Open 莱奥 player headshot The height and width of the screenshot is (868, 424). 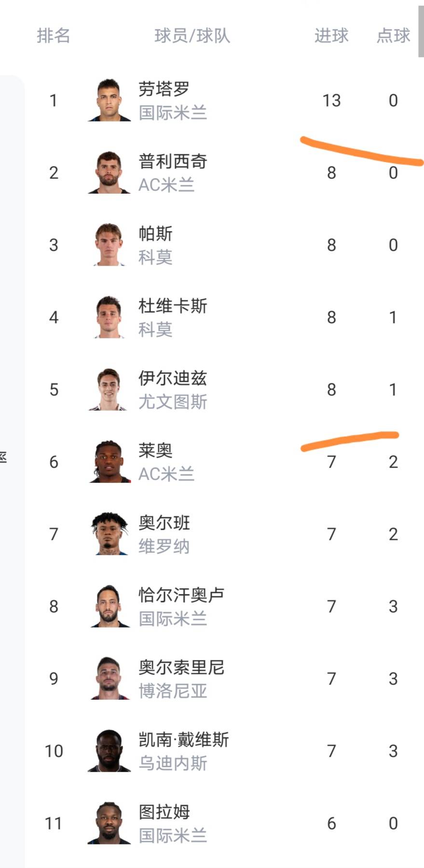pyautogui.click(x=109, y=462)
